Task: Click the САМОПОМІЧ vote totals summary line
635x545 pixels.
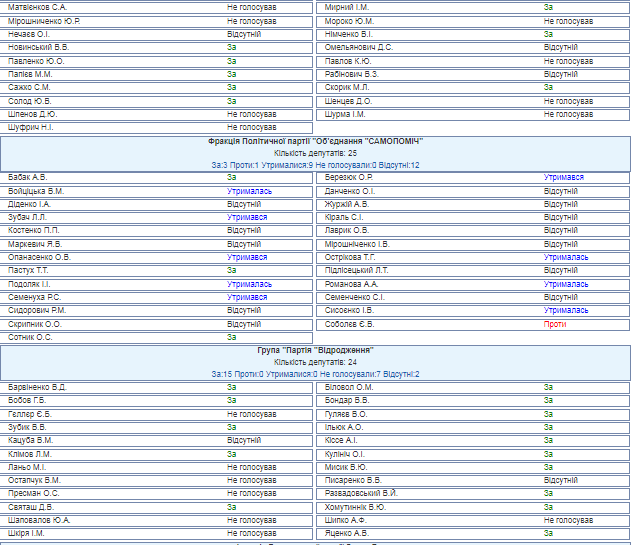Action: 316,165
